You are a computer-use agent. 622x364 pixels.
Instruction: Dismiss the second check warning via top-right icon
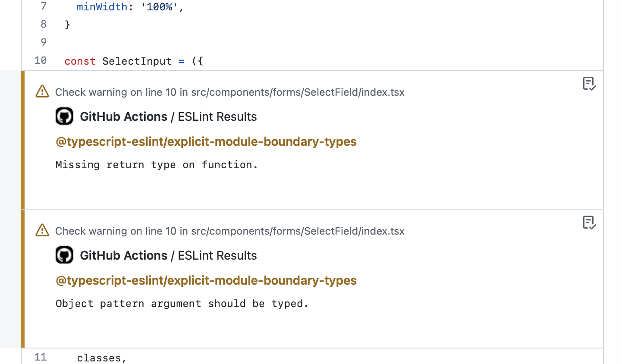click(590, 223)
